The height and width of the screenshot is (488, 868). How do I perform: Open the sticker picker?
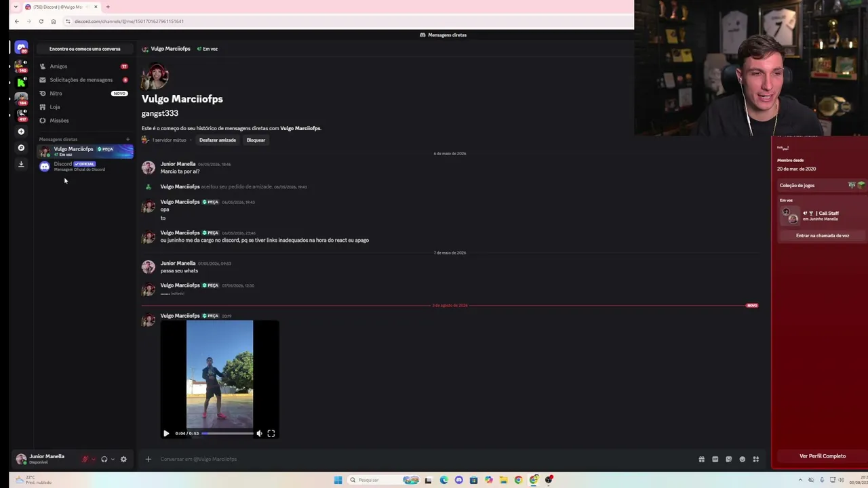point(729,459)
